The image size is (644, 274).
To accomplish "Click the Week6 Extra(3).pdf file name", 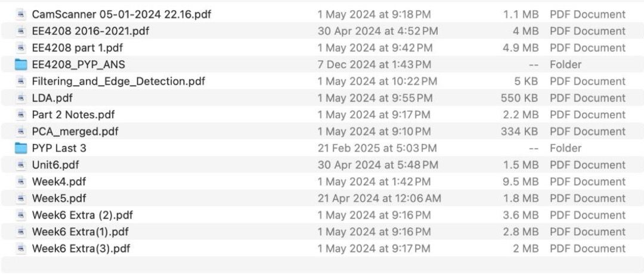I will (81, 248).
